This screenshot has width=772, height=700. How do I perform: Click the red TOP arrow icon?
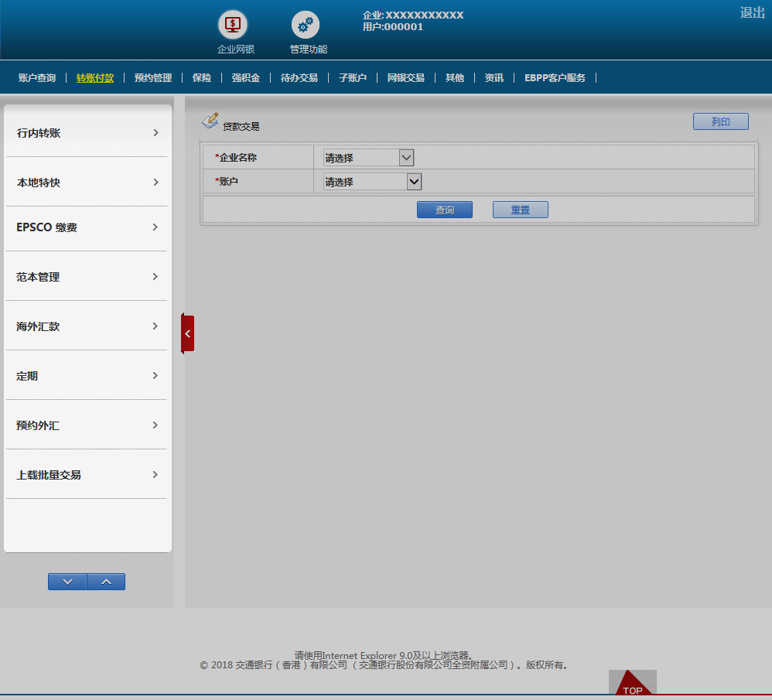click(x=632, y=684)
